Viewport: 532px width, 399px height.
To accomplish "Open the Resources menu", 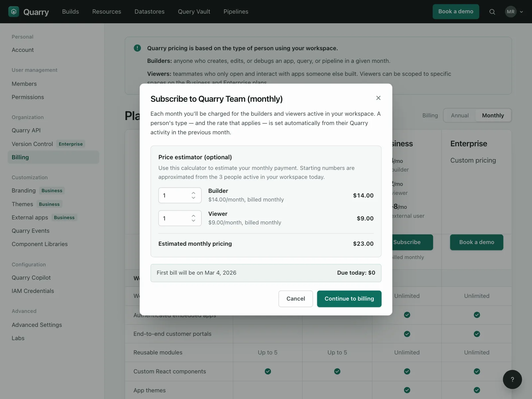I will pos(107,12).
